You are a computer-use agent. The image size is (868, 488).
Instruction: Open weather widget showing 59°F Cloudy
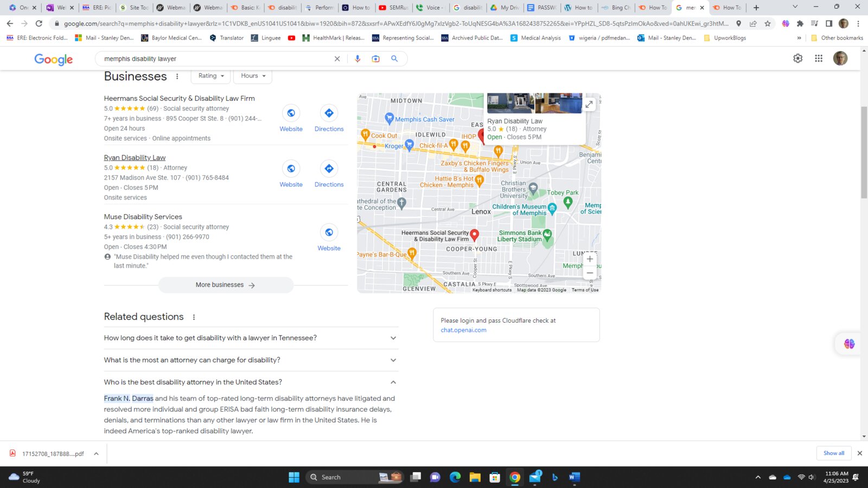[24, 477]
